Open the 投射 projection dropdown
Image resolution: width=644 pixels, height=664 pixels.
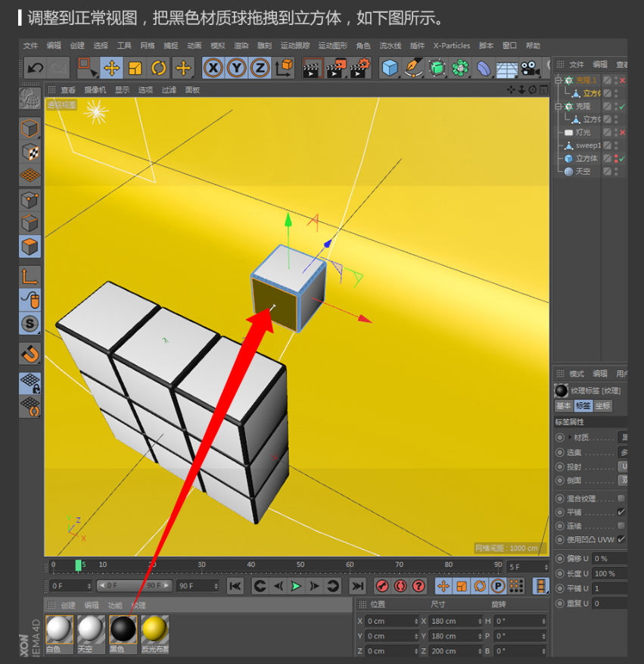click(x=623, y=466)
